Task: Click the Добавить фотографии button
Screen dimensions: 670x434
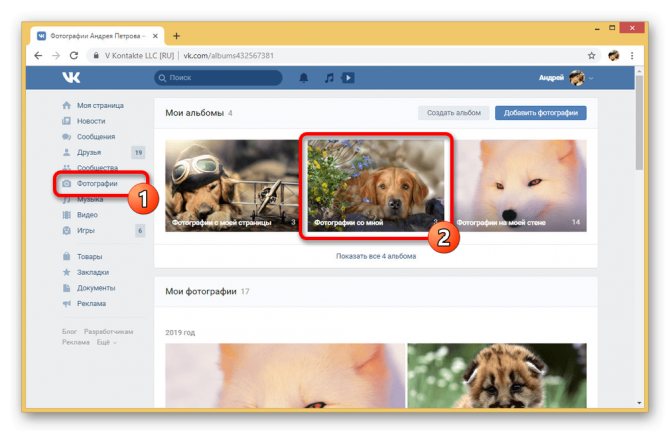Action: [541, 113]
